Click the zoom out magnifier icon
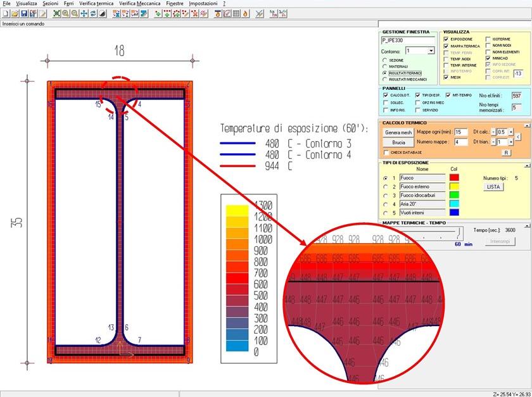 click(x=75, y=13)
